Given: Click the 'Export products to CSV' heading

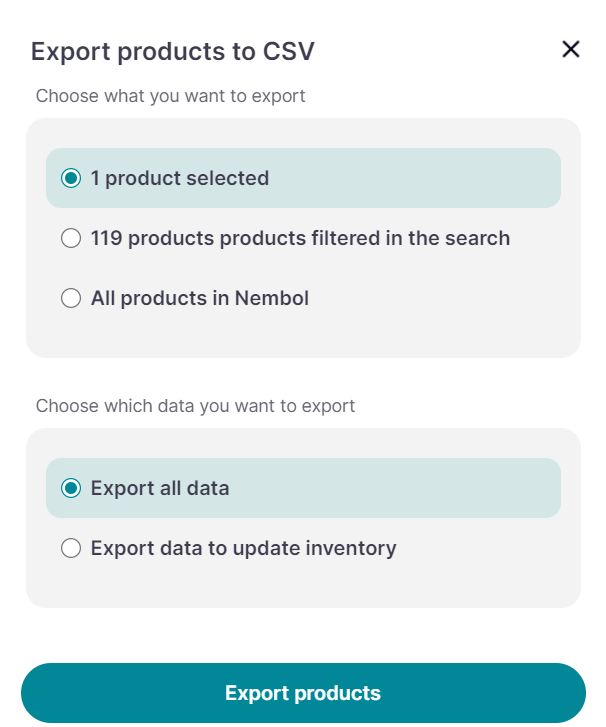Looking at the screenshot, I should 173,51.
